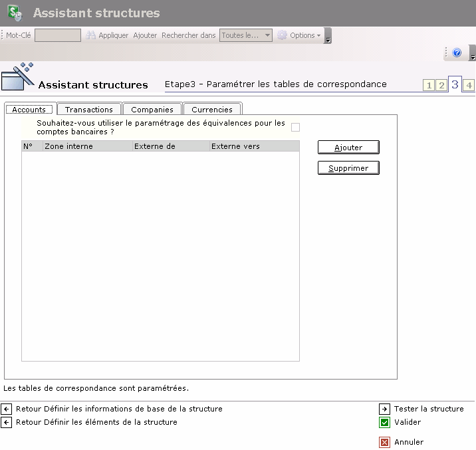Click the binoculars Appliquer search icon
Image resolution: width=476 pixels, height=450 pixels.
[91, 35]
